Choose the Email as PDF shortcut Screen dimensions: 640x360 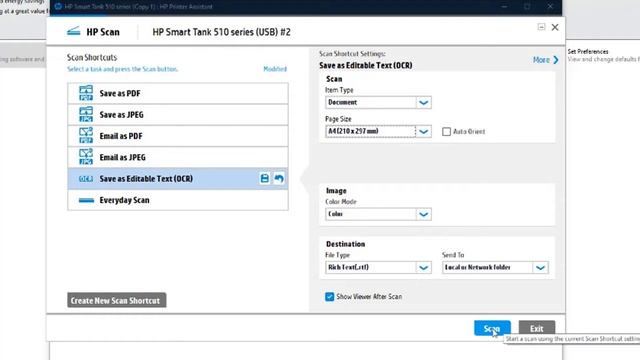pos(178,136)
